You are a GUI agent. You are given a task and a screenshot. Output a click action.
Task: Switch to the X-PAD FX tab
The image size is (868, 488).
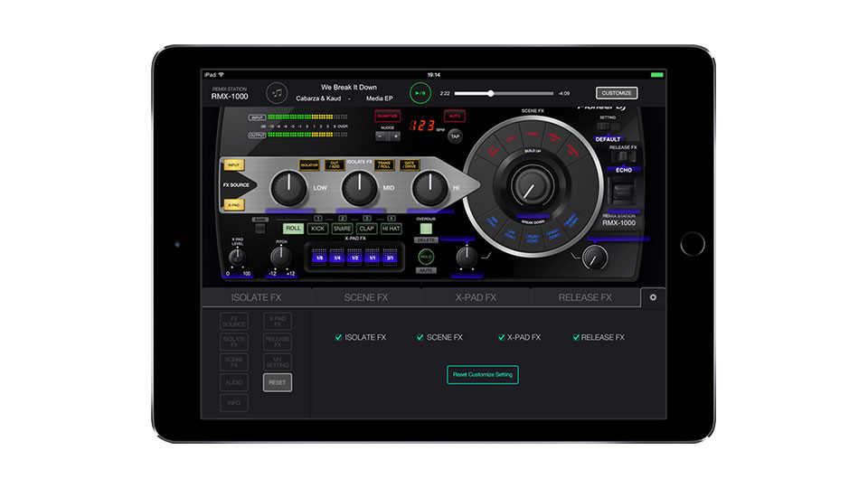pyautogui.click(x=476, y=297)
